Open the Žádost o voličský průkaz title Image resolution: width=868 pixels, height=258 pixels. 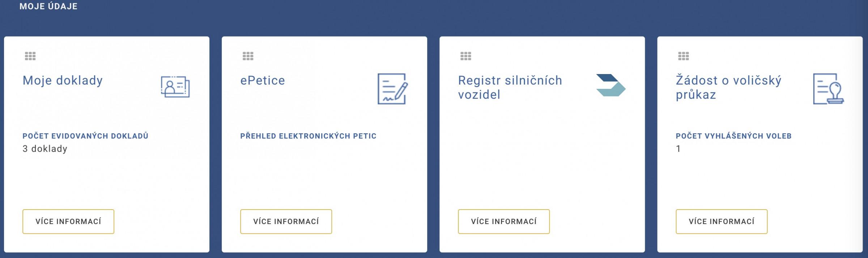point(728,87)
